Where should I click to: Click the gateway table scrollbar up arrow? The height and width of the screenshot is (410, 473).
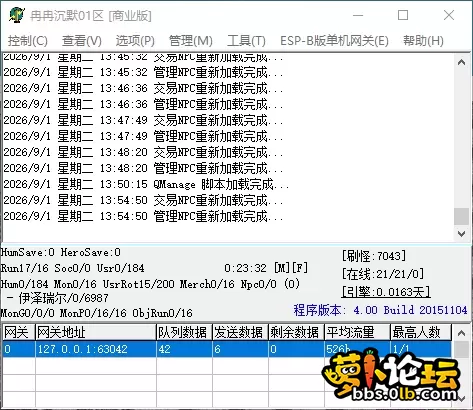pyautogui.click(x=462, y=332)
